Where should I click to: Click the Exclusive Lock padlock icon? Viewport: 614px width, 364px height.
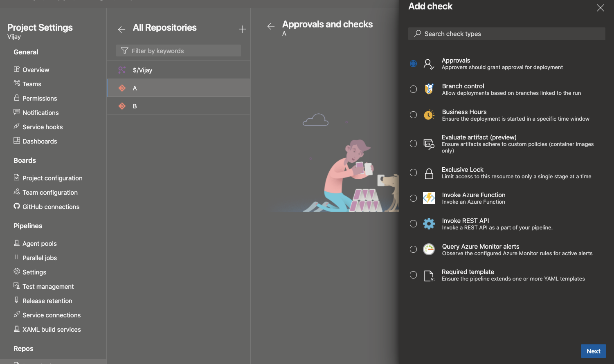pos(429,173)
